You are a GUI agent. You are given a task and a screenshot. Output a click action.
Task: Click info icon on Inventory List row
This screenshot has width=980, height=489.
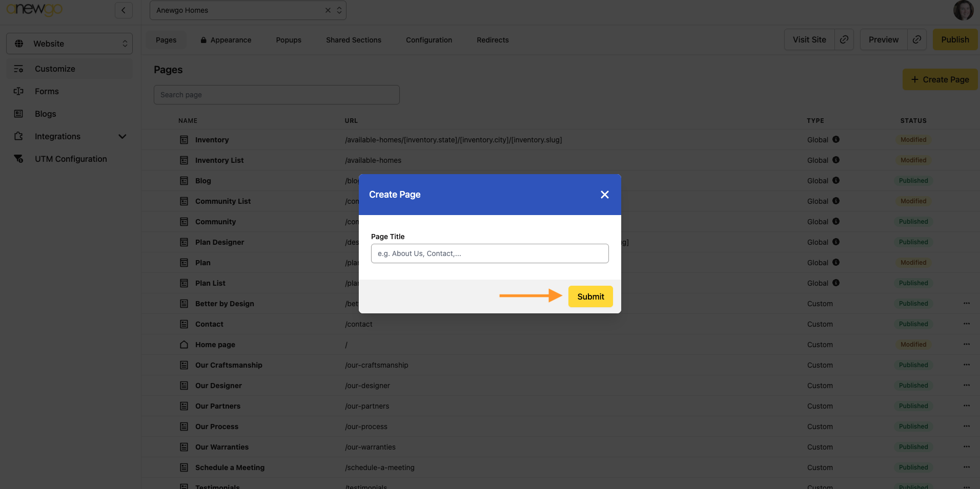pyautogui.click(x=836, y=160)
